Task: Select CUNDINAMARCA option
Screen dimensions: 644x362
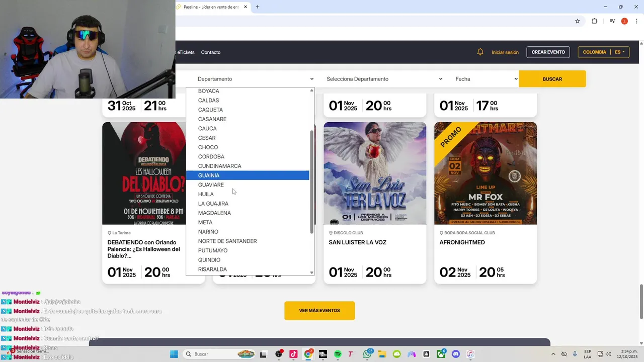Action: point(248,166)
